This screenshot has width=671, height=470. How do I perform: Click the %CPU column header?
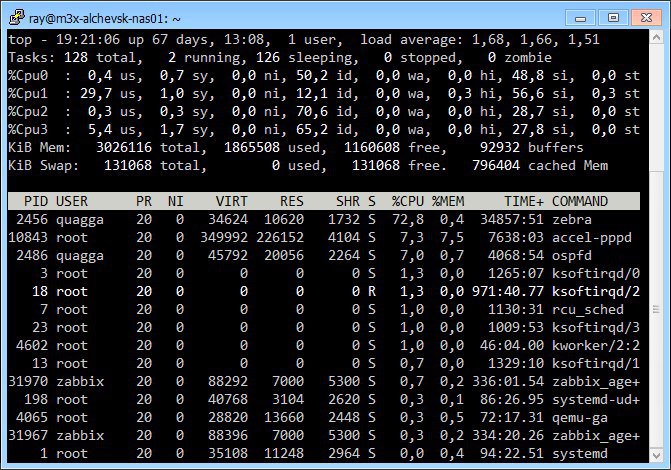(408, 201)
